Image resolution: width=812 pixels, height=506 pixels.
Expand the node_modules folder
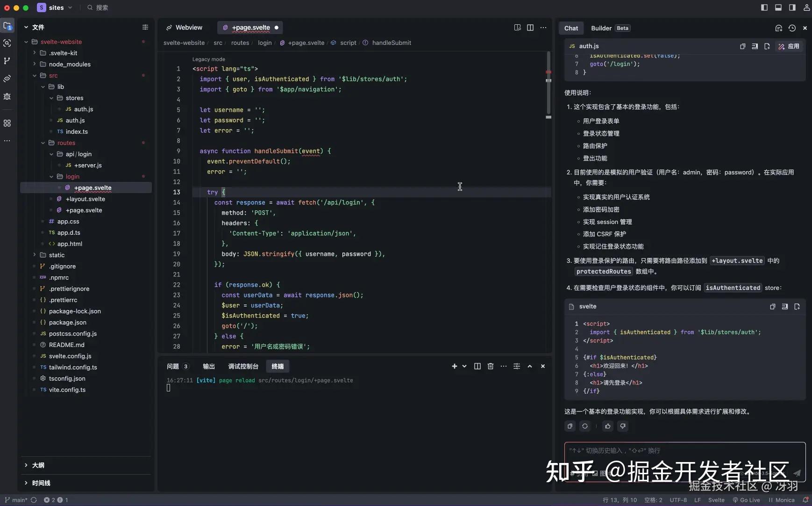point(35,64)
